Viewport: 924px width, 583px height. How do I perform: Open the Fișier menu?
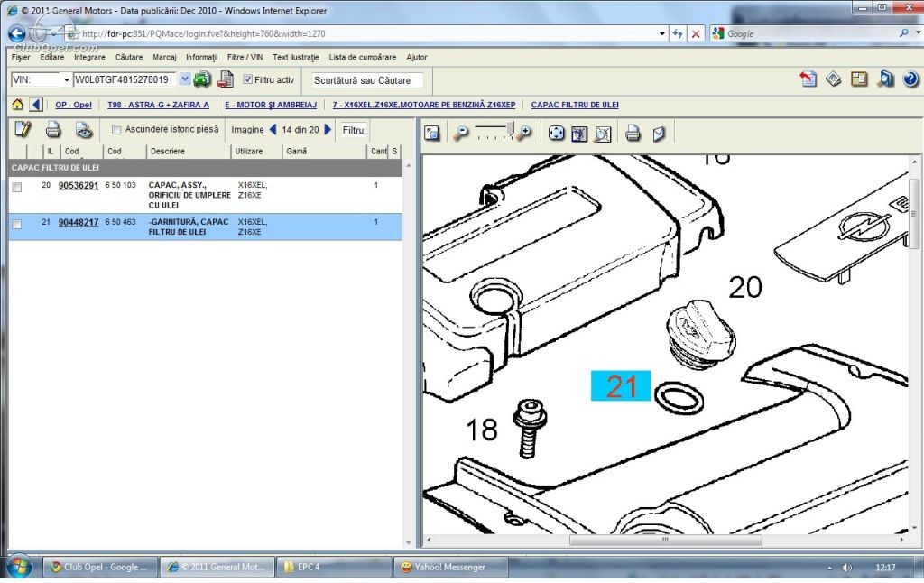(21, 57)
